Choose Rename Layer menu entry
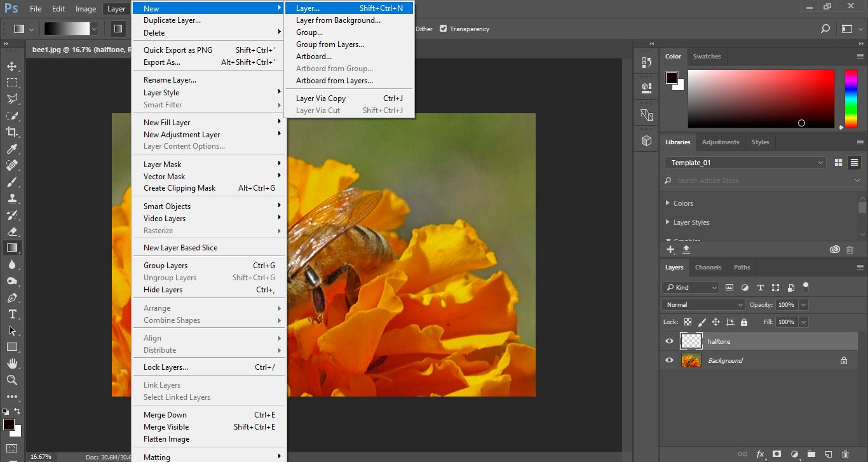The height and width of the screenshot is (462, 868). click(x=208, y=80)
